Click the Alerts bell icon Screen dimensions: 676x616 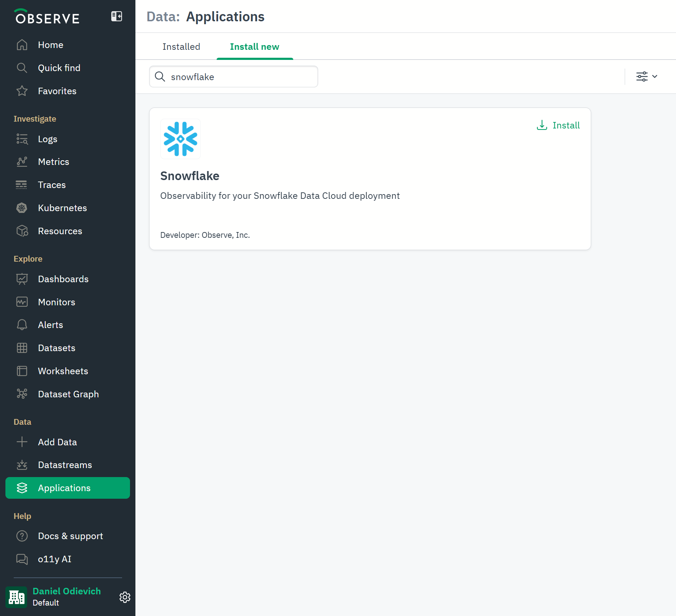pyautogui.click(x=22, y=325)
